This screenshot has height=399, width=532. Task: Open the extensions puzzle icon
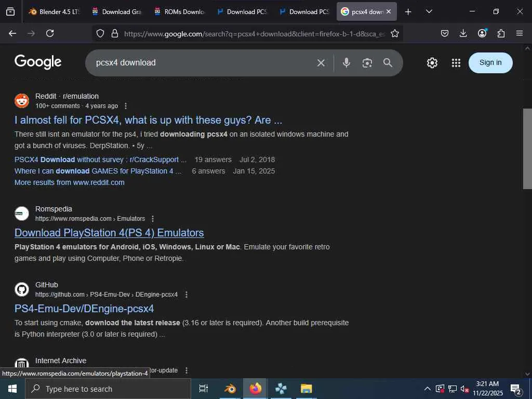point(501,33)
